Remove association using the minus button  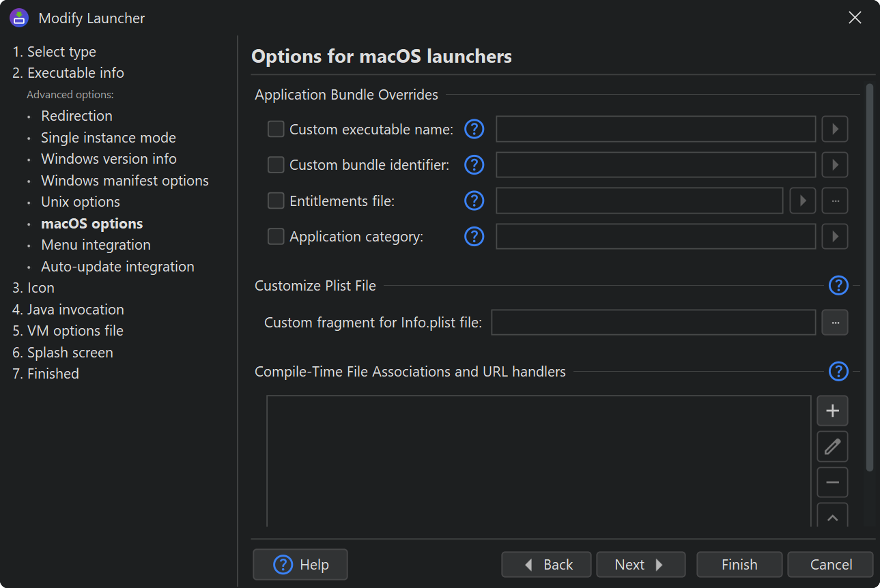click(x=832, y=483)
